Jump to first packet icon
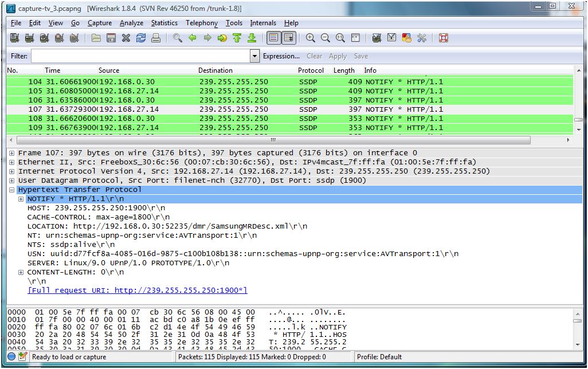Image resolution: width=588 pixels, height=369 pixels. pos(237,38)
